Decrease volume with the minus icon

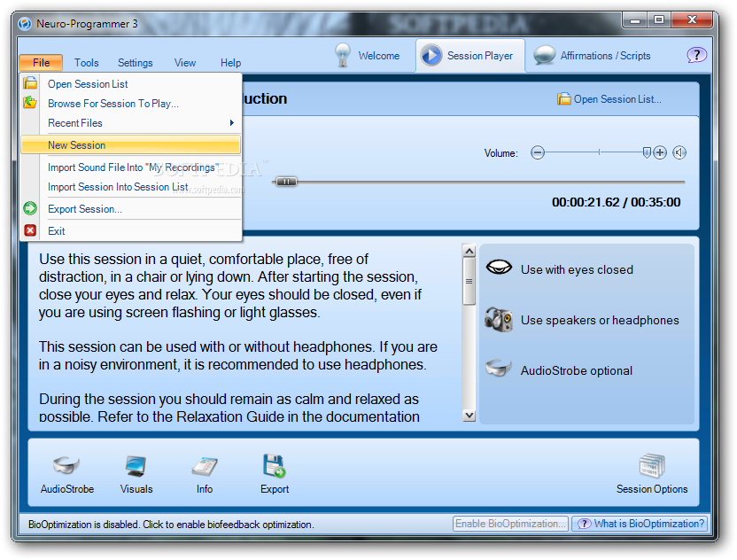point(537,152)
